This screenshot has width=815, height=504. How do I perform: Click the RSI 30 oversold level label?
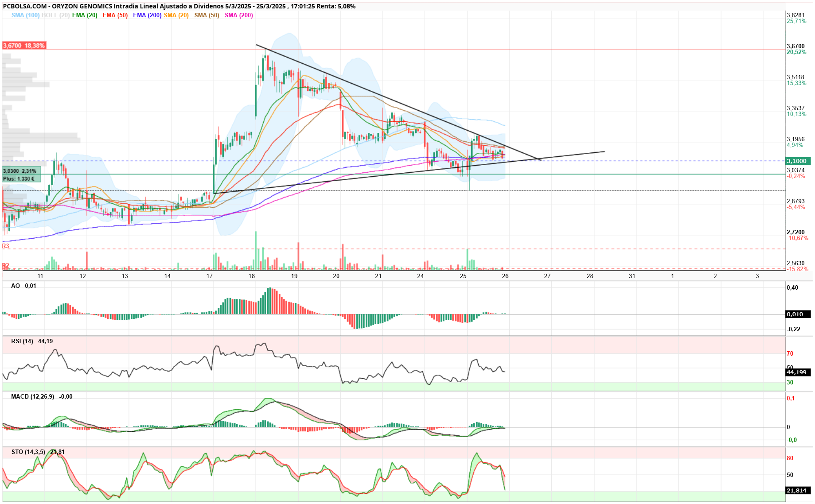(790, 382)
